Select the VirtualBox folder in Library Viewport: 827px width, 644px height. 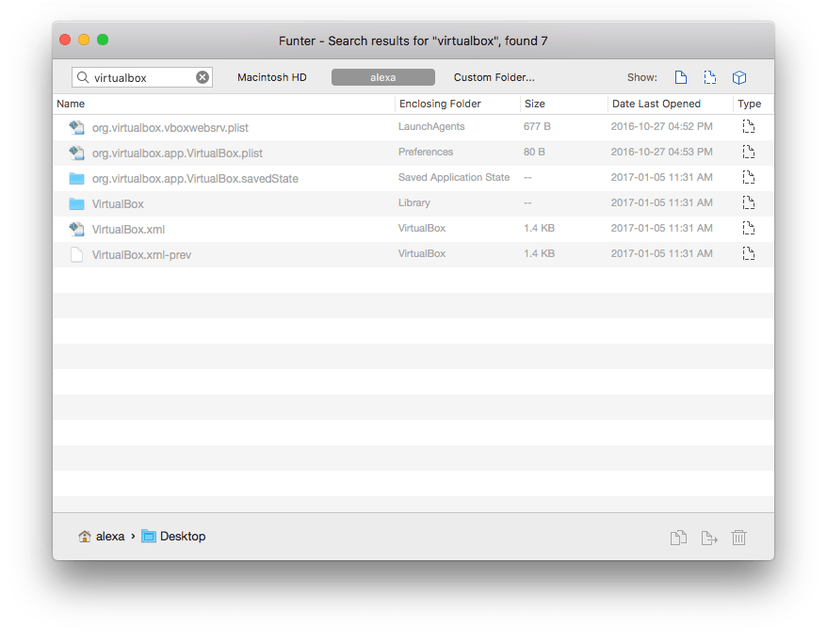413,203
